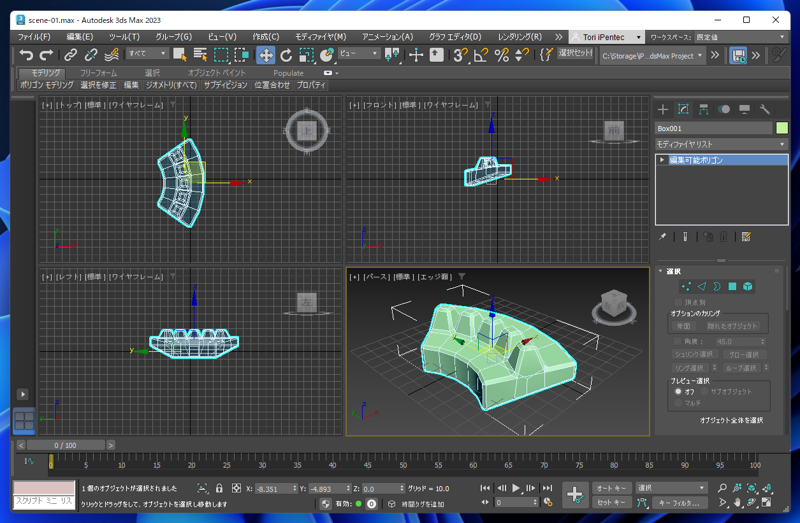Screen dimensions: 800x523
Task: Open the selection filter dropdown showing すべて
Action: point(146,53)
